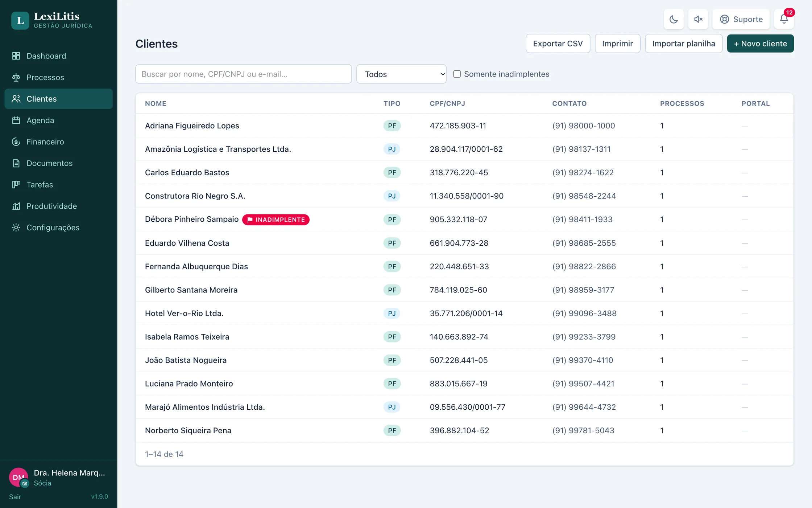Expand the Todos type filter dropdown
This screenshot has height=508, width=812.
pyautogui.click(x=401, y=74)
